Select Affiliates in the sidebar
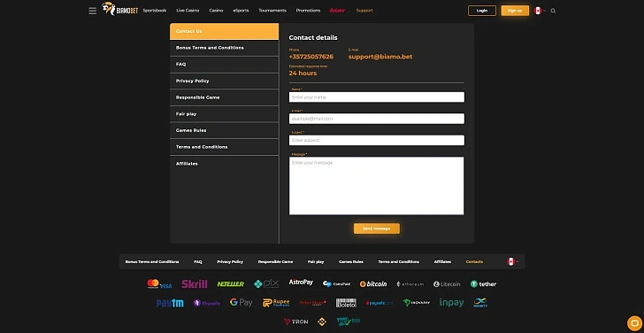This screenshot has width=644, height=333. coord(225,164)
